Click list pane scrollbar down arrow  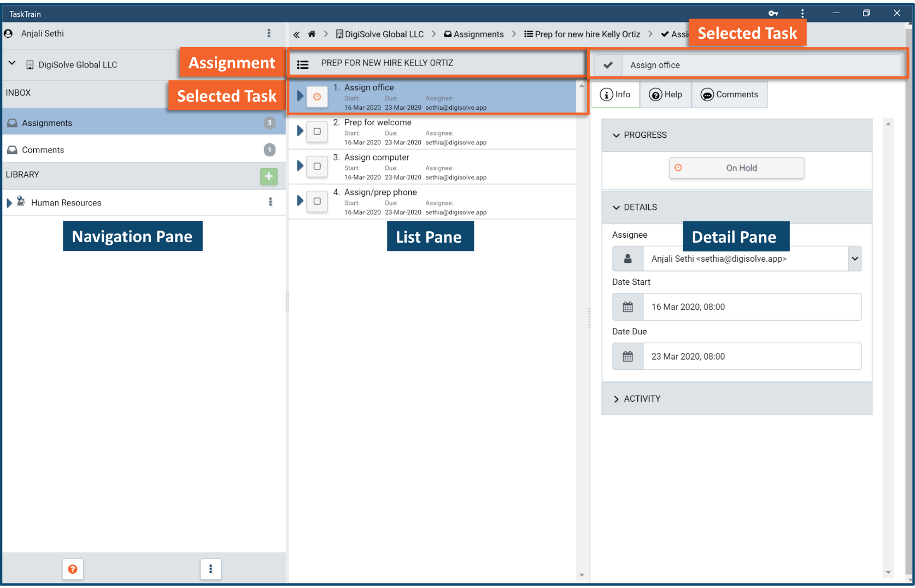[582, 575]
